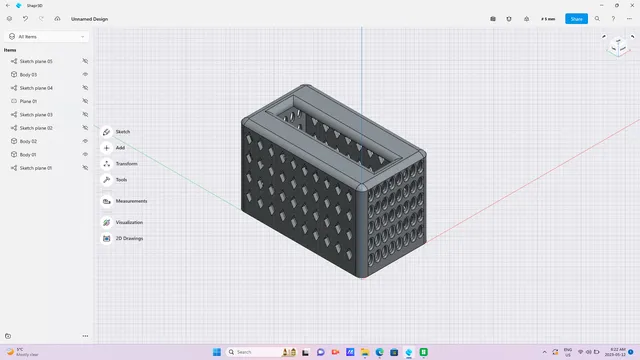Open the Tools wrench icon
Image resolution: width=640 pixels, height=360 pixels.
[x=107, y=180]
